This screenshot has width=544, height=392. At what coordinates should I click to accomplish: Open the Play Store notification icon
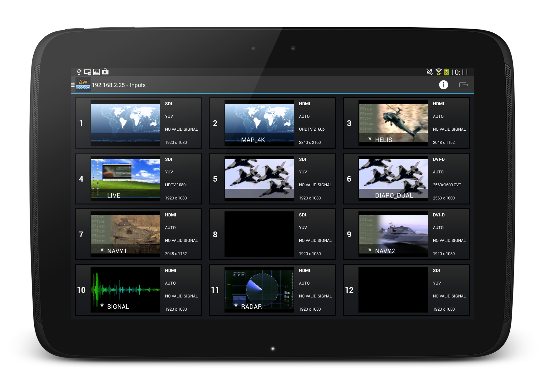pyautogui.click(x=105, y=72)
